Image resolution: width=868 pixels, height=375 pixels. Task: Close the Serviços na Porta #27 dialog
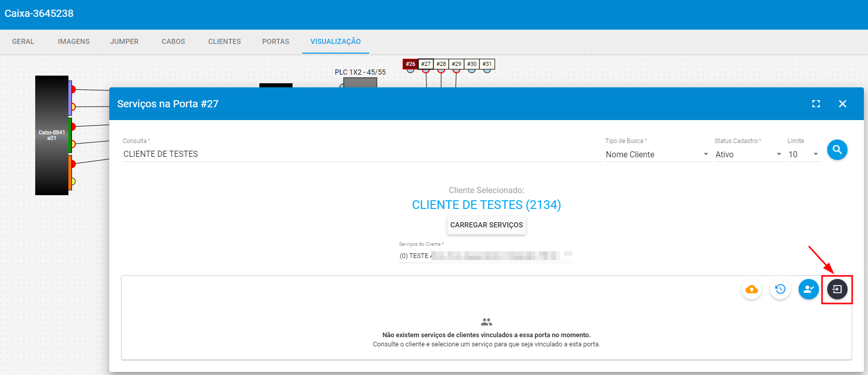tap(842, 104)
